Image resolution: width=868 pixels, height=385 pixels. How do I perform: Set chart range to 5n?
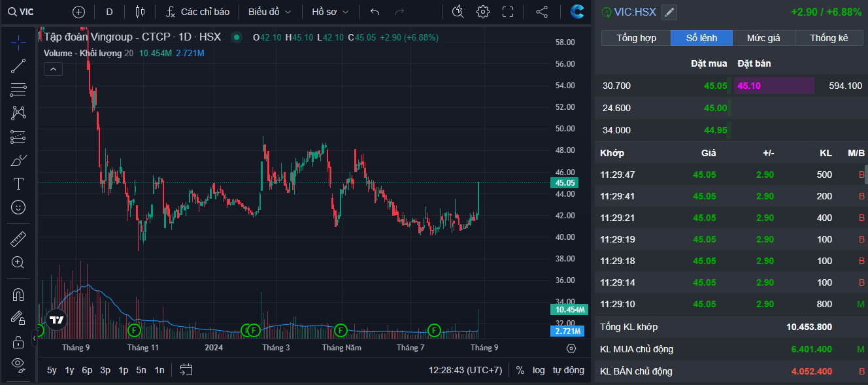[141, 370]
